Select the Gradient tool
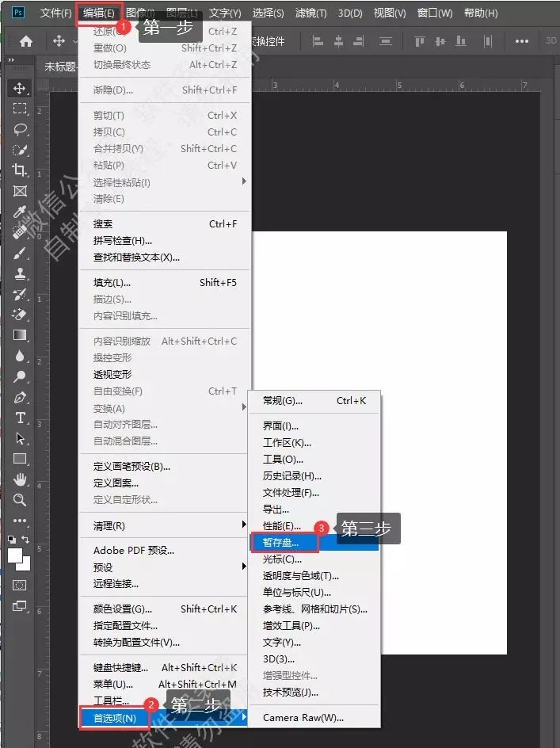The image size is (560, 748). (x=20, y=335)
